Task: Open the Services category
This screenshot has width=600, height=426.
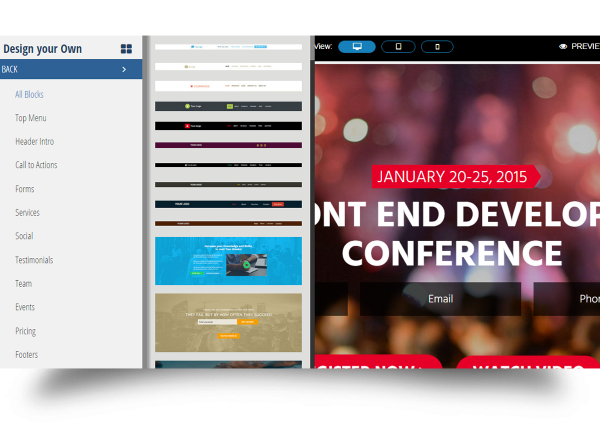Action: (27, 212)
